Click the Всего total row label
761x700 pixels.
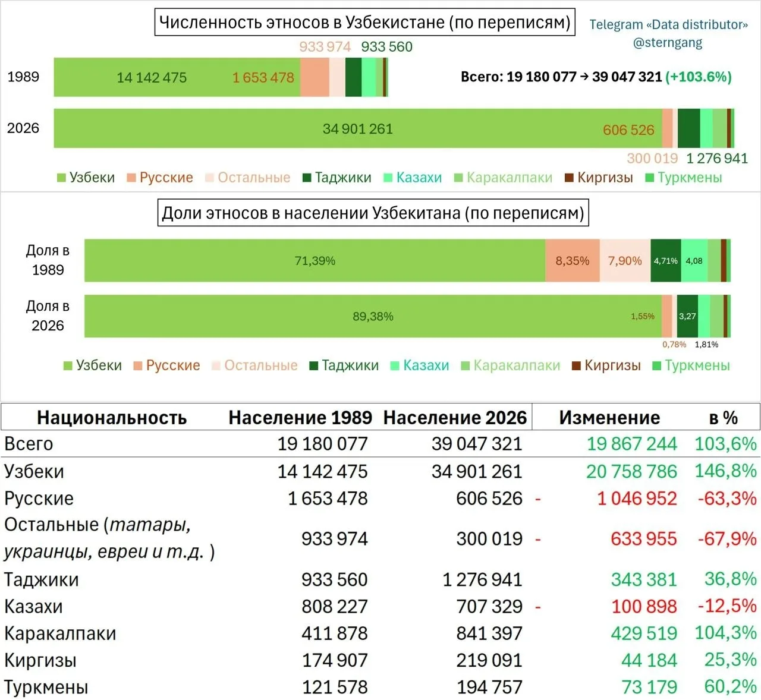(29, 444)
